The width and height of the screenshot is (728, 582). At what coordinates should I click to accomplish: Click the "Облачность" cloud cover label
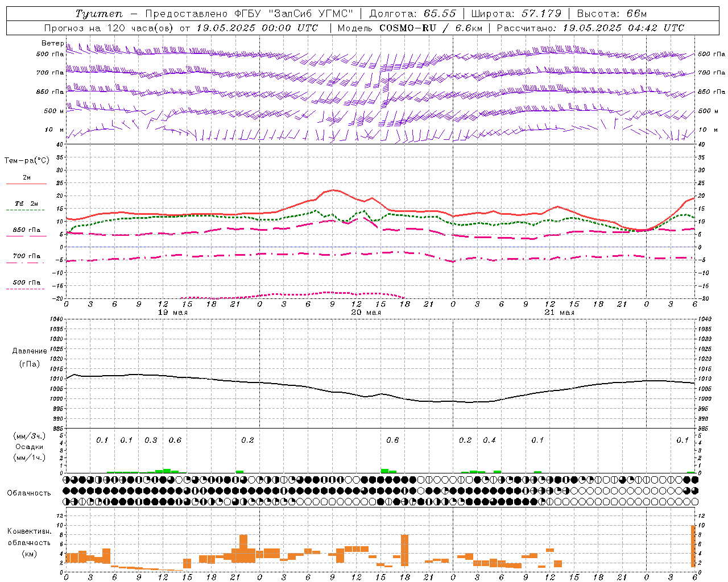tap(29, 493)
